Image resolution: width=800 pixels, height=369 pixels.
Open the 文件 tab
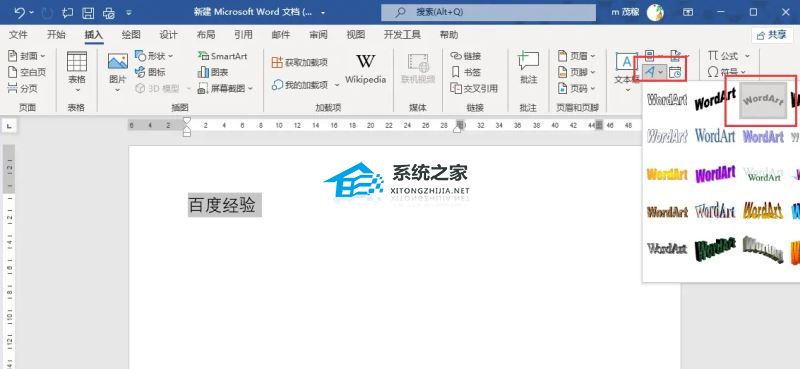tap(18, 35)
